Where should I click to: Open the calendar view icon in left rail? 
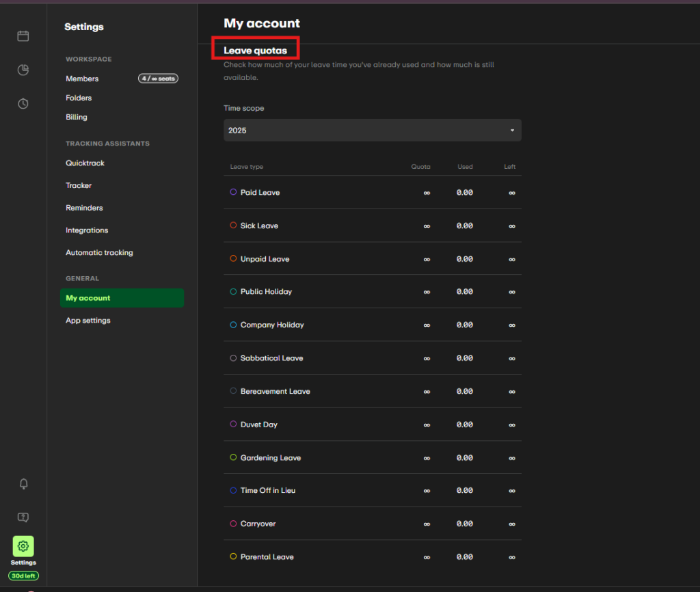23,36
